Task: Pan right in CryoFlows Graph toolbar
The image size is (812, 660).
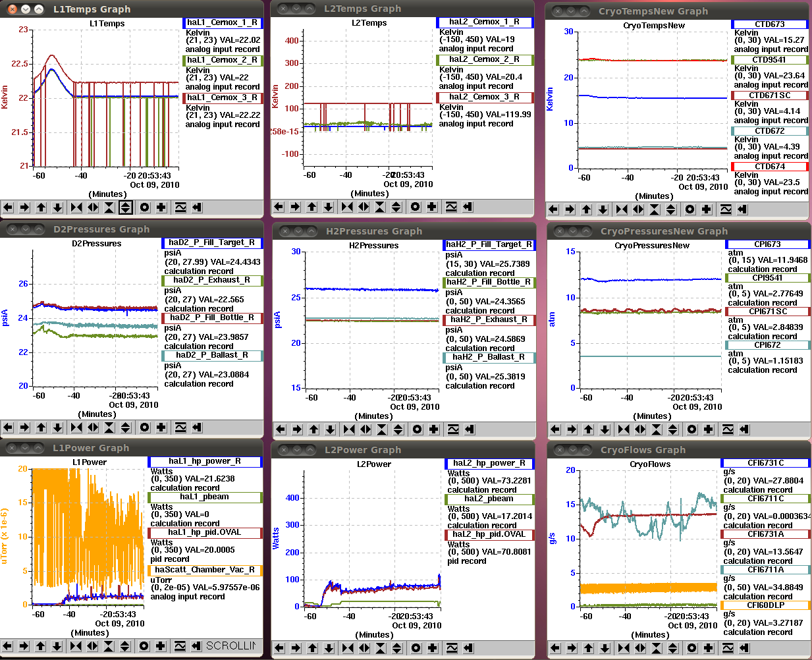Action: pyautogui.click(x=572, y=648)
